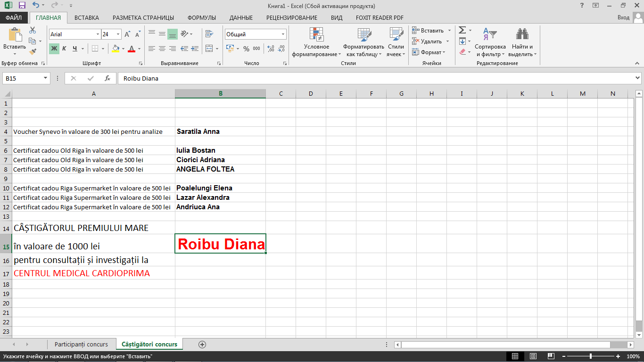Toggle wrap text in cell
Viewport: 644px width, 362px height.
tap(208, 34)
